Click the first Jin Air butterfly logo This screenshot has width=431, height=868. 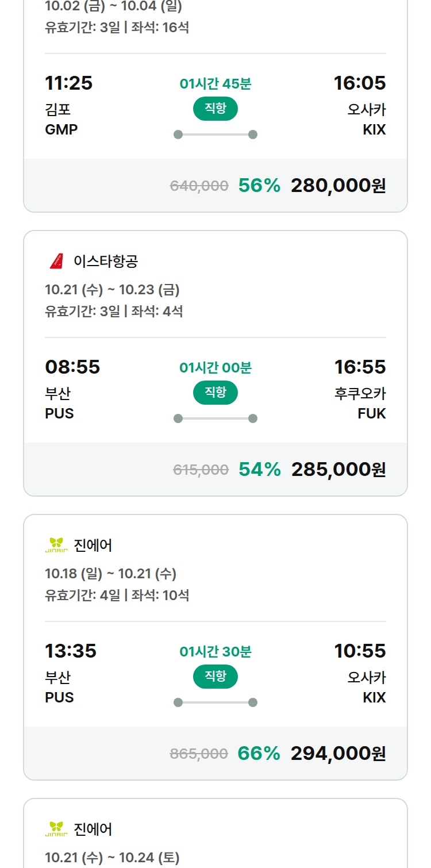pos(56,545)
